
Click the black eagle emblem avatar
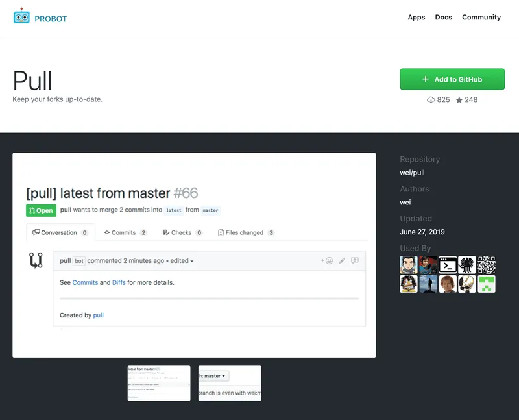[x=467, y=265]
